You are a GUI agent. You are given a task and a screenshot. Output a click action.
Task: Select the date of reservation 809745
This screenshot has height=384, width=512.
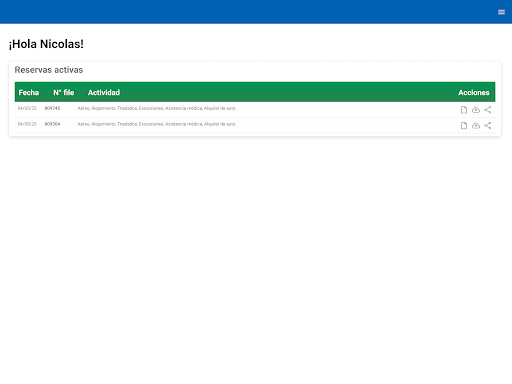27,108
